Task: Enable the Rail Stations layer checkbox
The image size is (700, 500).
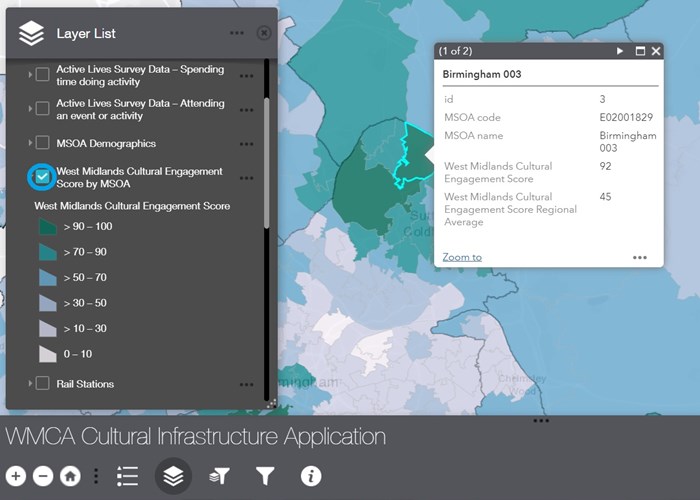Action: 43,383
